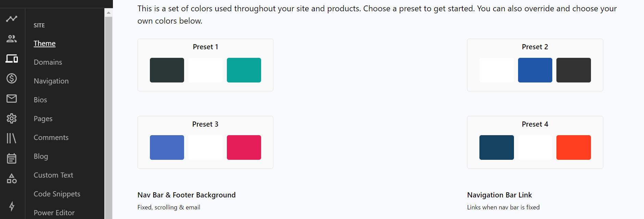Pick the blue swatch in Preset 2

(535, 70)
